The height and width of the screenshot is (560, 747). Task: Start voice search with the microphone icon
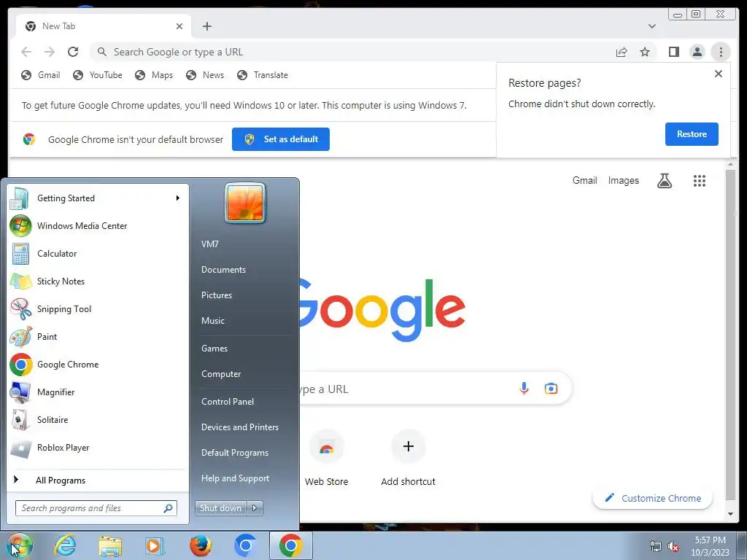524,389
